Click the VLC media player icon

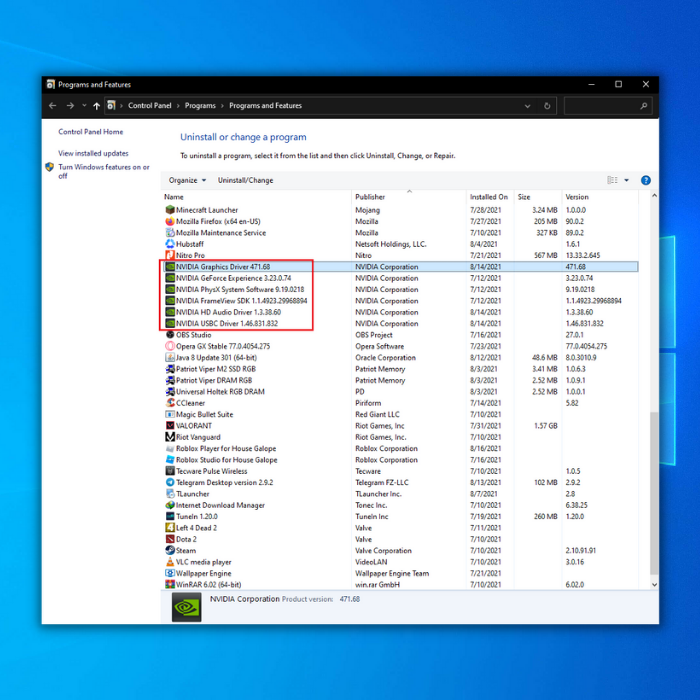tap(170, 562)
